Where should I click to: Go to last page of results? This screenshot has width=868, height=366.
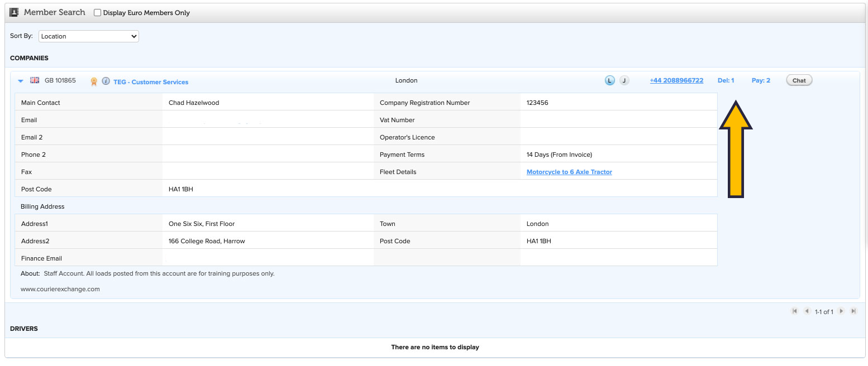(x=853, y=311)
